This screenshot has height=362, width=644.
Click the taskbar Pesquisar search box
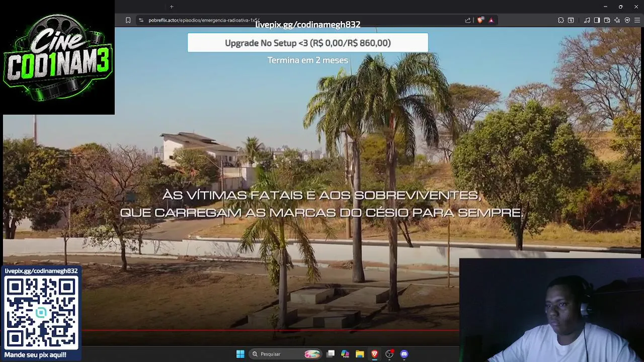286,354
